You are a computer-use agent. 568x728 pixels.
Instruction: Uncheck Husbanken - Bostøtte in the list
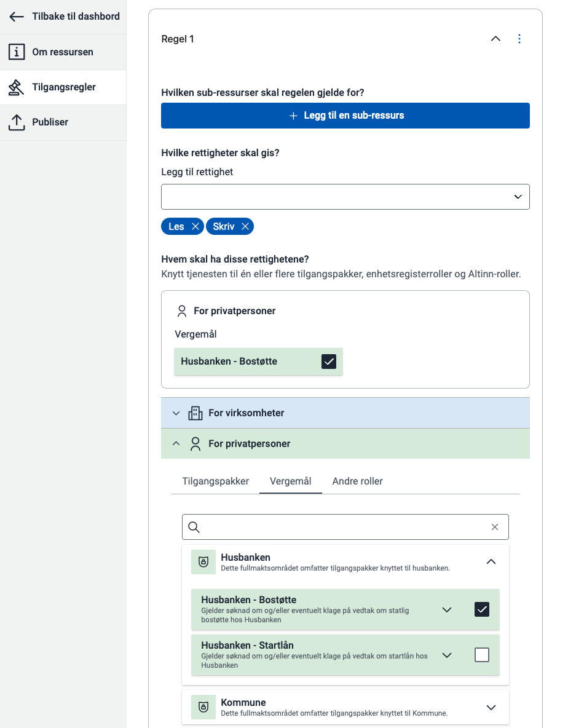(x=482, y=609)
